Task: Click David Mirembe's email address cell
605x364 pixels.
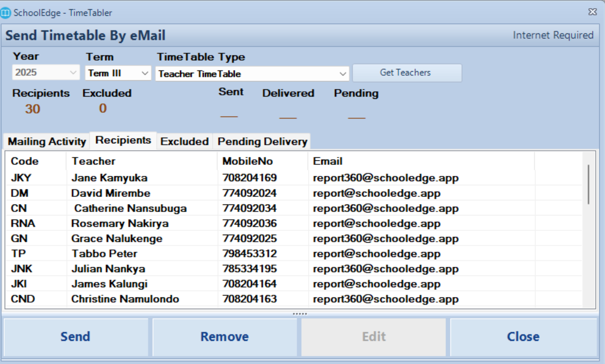Action: (377, 193)
